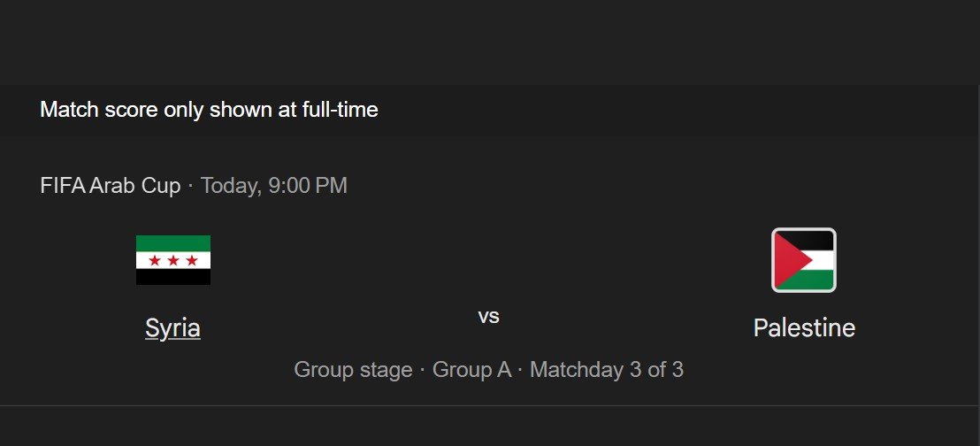Click the 'Match score only shown at full-time' notice
This screenshot has width=980, height=446.
pyautogui.click(x=209, y=110)
